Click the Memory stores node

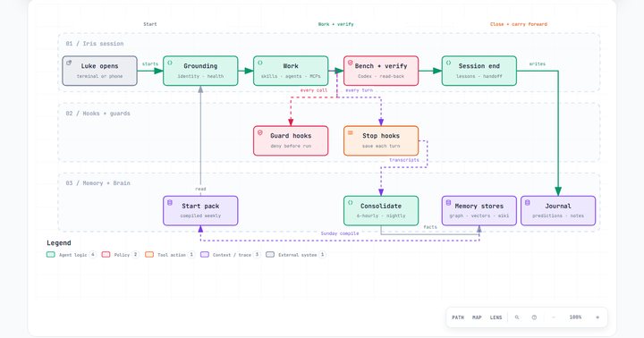coord(479,211)
